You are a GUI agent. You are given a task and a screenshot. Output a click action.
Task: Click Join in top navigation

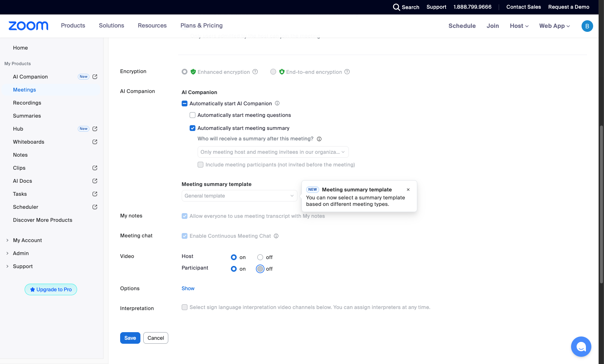coord(493,26)
